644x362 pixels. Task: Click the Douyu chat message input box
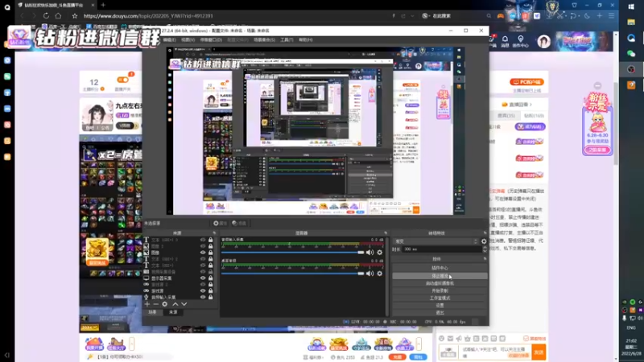pyautogui.click(x=496, y=352)
